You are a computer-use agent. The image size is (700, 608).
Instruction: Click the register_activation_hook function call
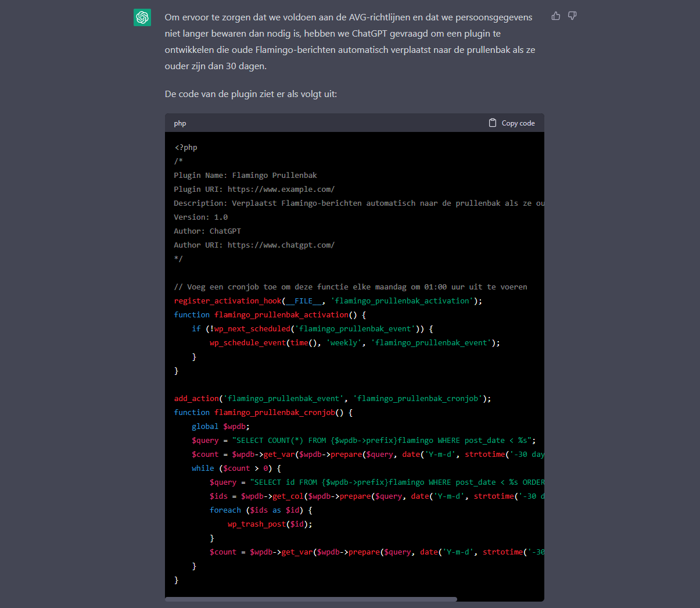[x=227, y=301]
